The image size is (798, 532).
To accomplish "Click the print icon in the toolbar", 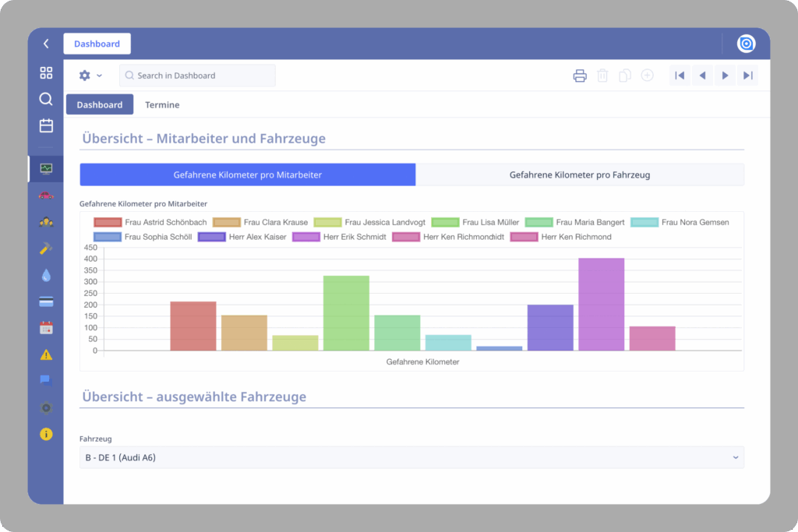I will coord(580,76).
